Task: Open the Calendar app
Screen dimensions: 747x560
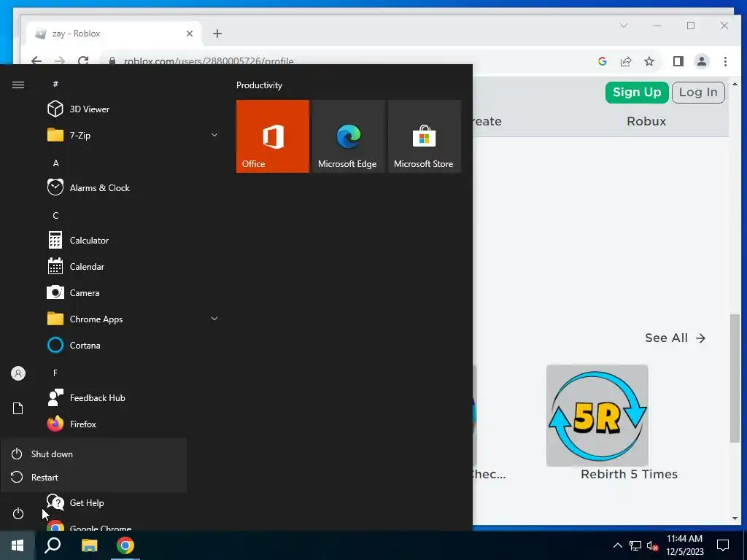Action: 76,267
